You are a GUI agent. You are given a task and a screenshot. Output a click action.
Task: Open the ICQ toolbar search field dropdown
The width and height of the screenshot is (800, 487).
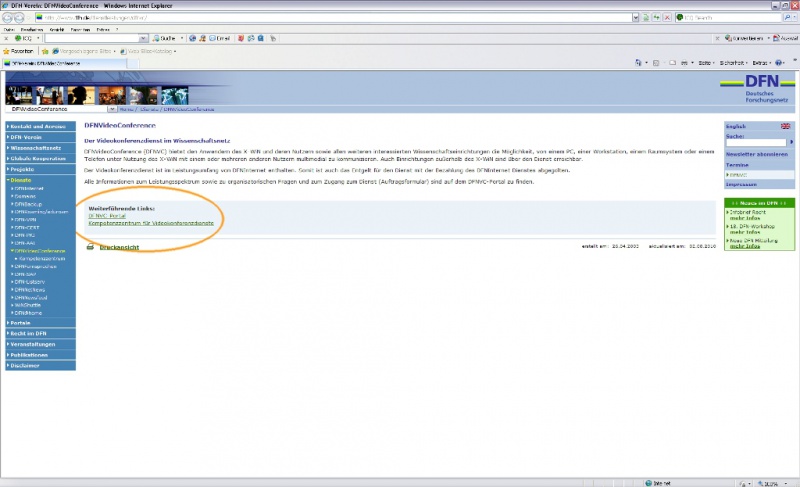[143, 38]
